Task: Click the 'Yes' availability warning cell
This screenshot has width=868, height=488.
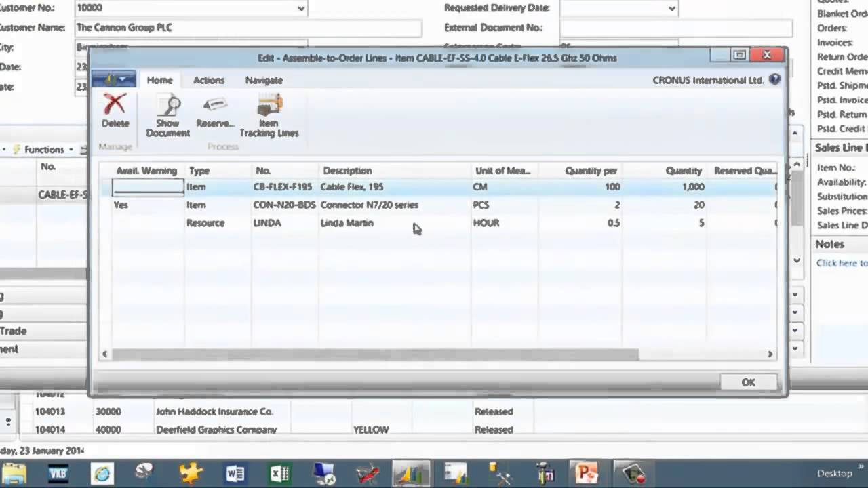Action: 121,205
